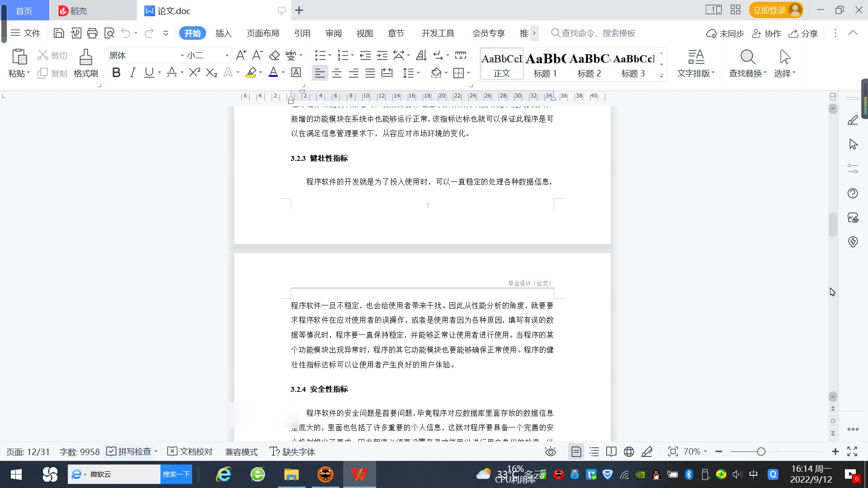
Task: Apply italic formatting with the I icon
Action: point(132,73)
